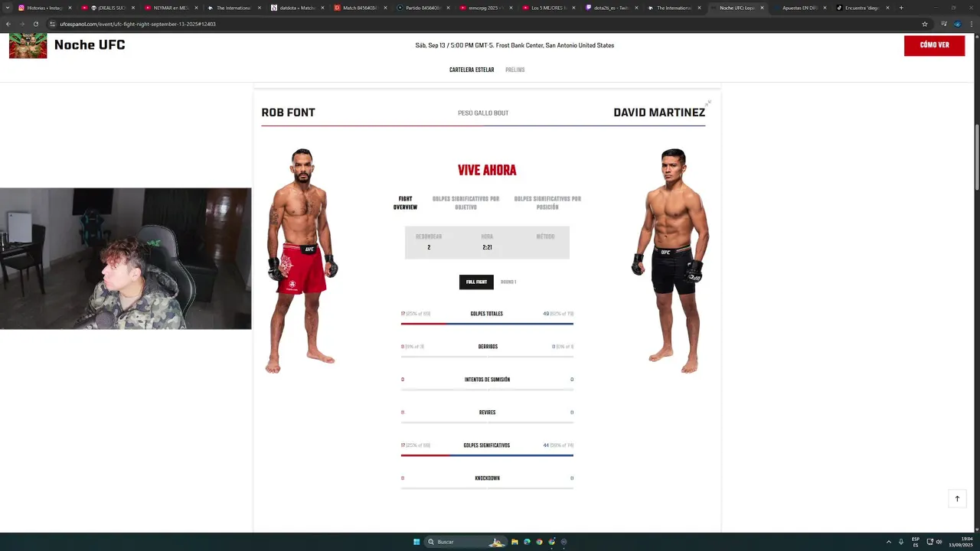Click the VIVE AHORA live label
The height and width of the screenshot is (551, 980).
pyautogui.click(x=487, y=171)
